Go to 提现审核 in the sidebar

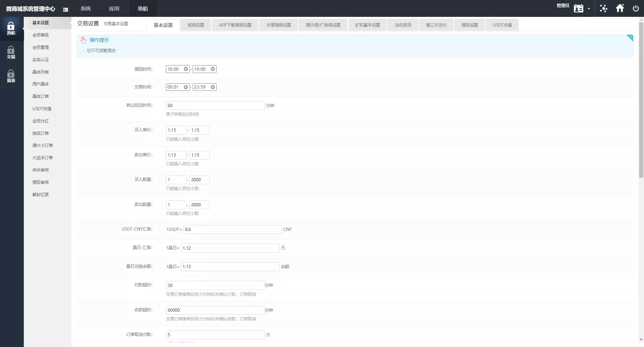click(41, 182)
